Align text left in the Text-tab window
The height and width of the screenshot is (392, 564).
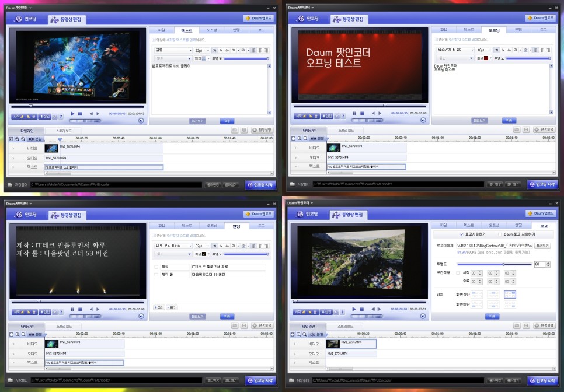[x=254, y=50]
